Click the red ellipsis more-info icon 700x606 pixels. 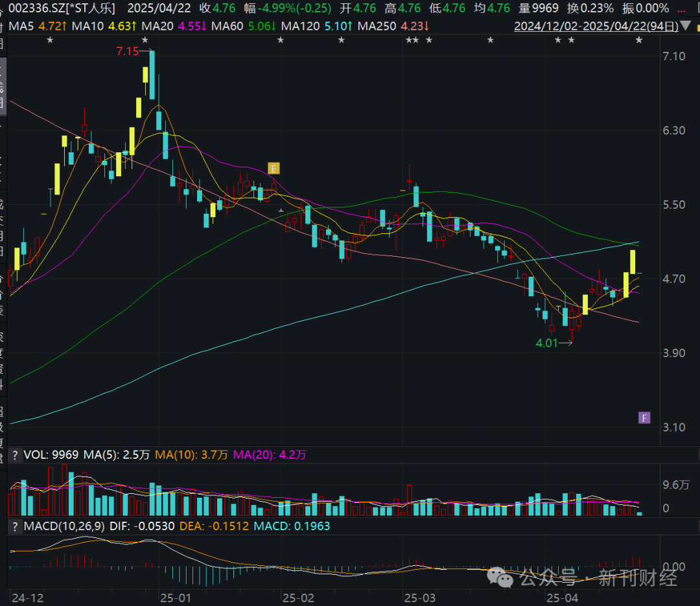point(681,9)
